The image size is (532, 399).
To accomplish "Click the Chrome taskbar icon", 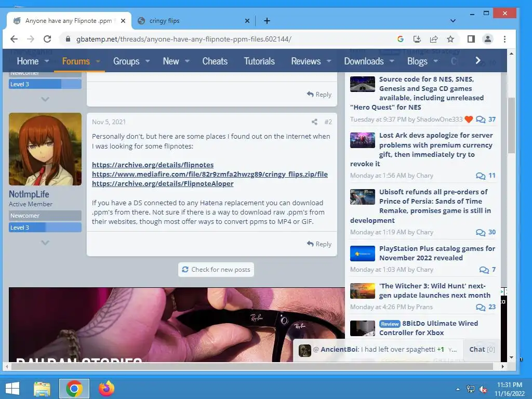I will [74, 389].
